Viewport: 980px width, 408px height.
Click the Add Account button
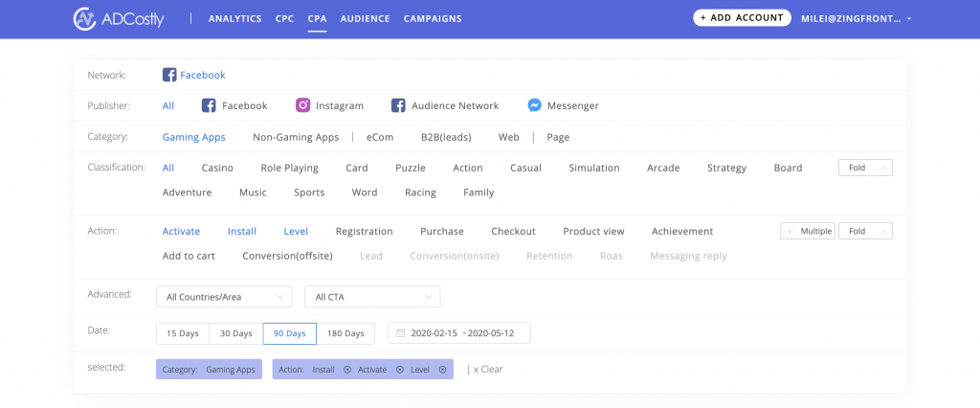click(742, 17)
